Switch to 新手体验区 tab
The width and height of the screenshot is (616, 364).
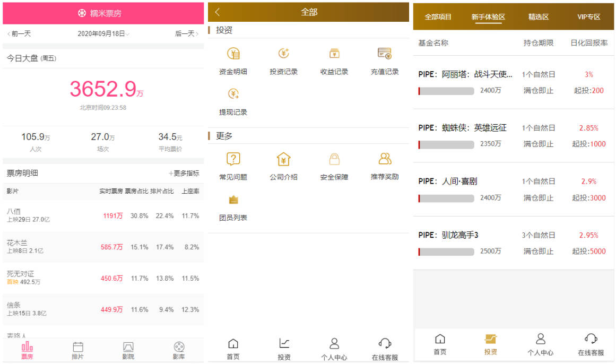(488, 17)
